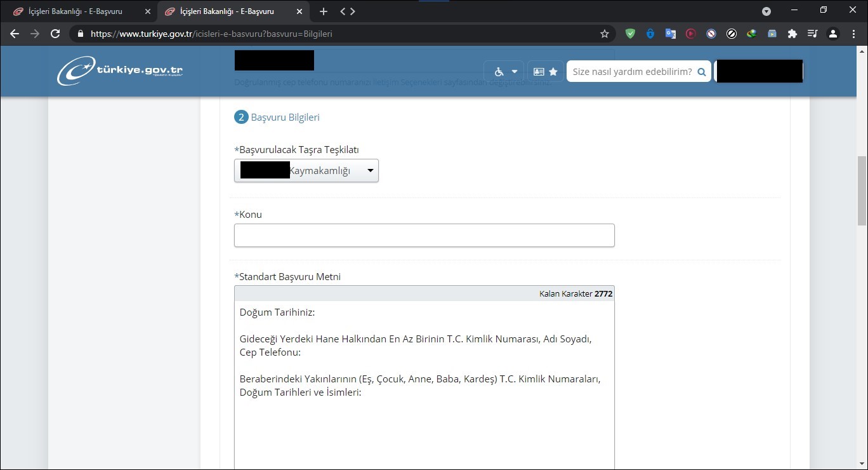Expand the Başvurulacak Taşra Teşkilatı dropdown

click(x=306, y=171)
